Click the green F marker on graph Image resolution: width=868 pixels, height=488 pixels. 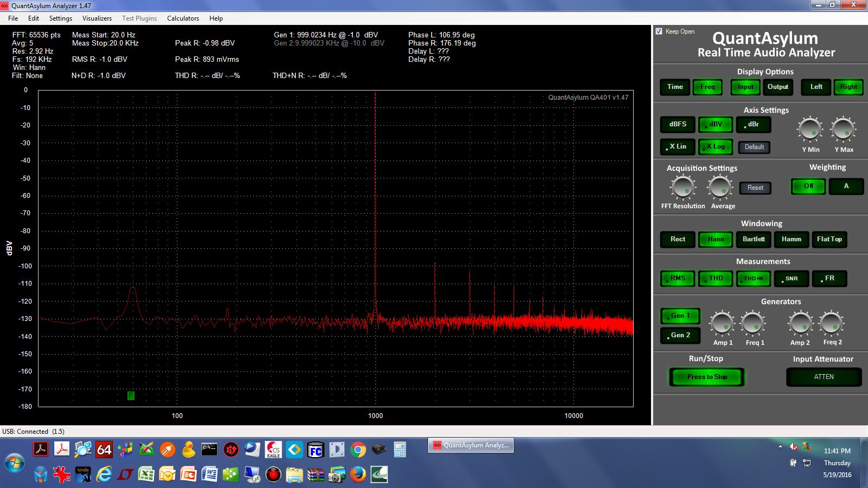pyautogui.click(x=131, y=396)
